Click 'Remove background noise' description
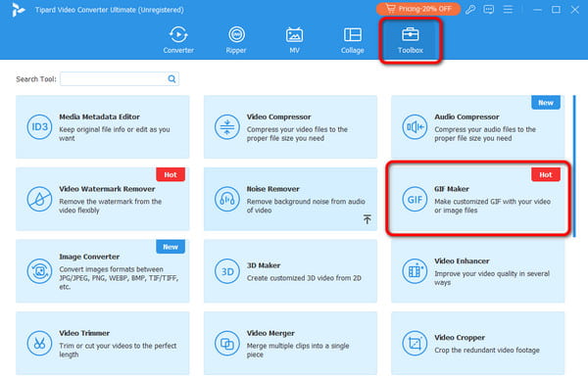This screenshot has width=588, height=379. pyautogui.click(x=306, y=206)
